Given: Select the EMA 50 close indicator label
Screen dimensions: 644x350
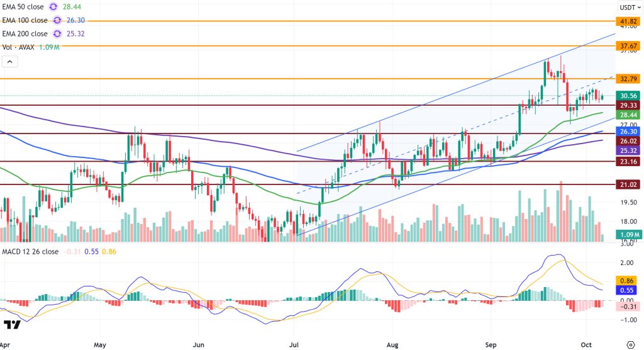Looking at the screenshot, I should tap(23, 8).
